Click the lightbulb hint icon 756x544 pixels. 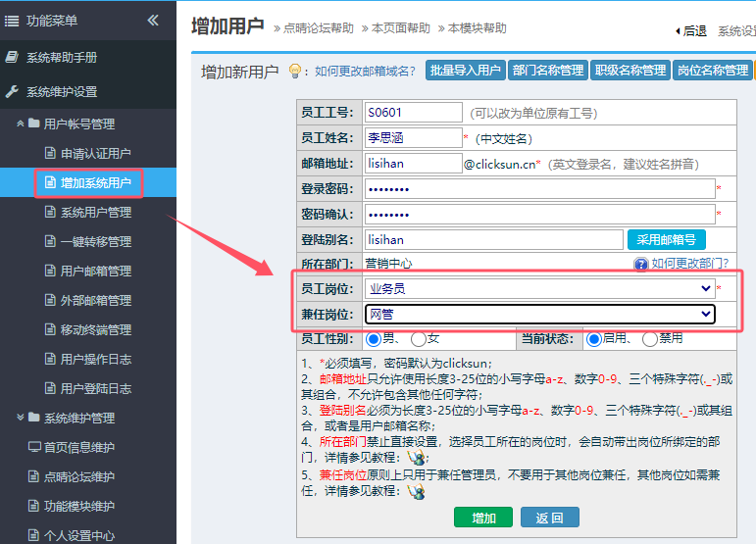pyautogui.click(x=293, y=71)
